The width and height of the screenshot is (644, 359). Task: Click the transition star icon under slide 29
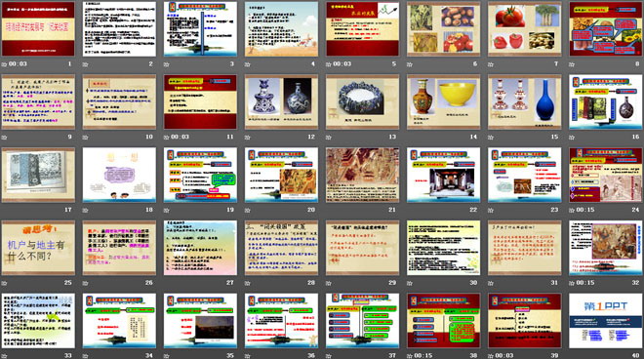coord(329,283)
